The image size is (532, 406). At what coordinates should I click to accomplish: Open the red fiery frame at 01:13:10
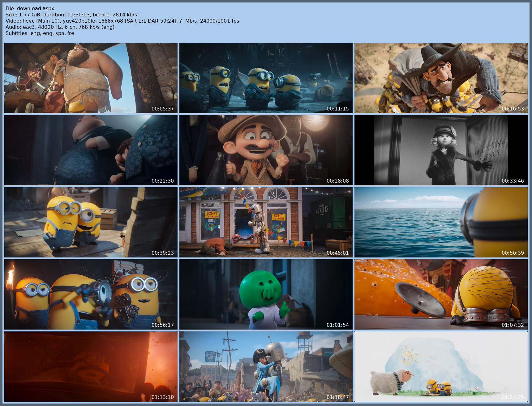coord(91,366)
